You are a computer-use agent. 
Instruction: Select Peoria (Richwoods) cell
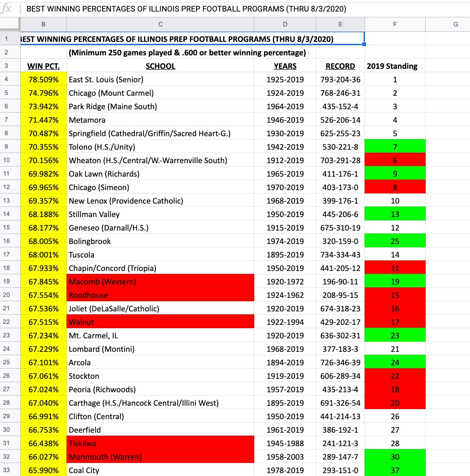click(x=160, y=389)
